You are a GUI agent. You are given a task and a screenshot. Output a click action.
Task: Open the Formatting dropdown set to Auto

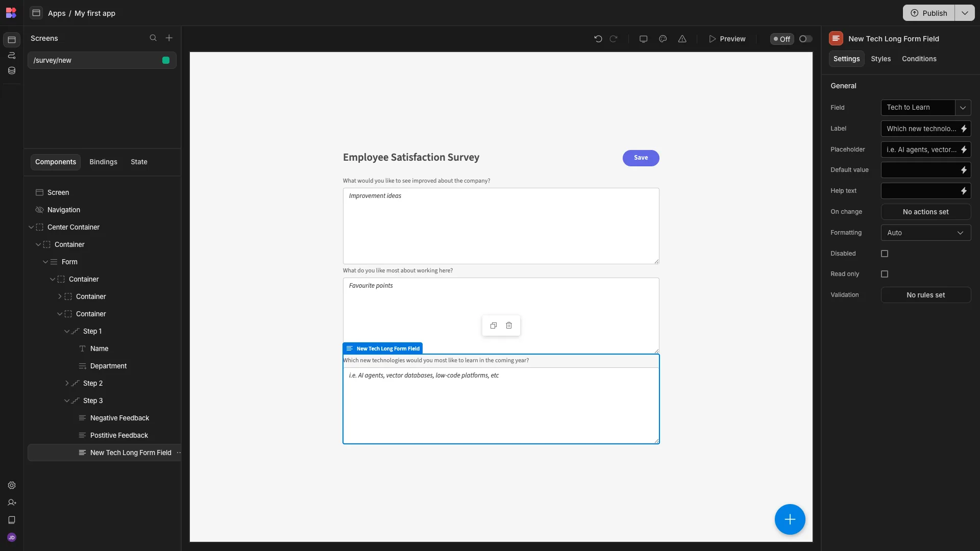[x=926, y=233]
